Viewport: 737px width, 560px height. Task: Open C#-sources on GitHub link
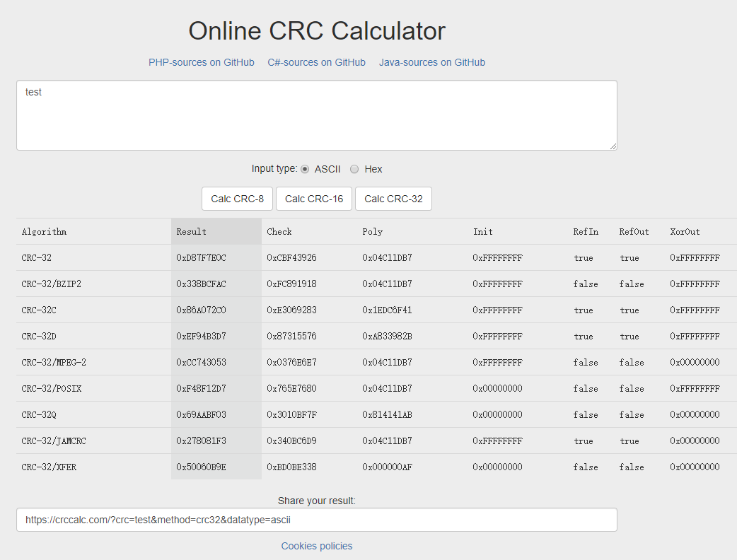point(316,62)
